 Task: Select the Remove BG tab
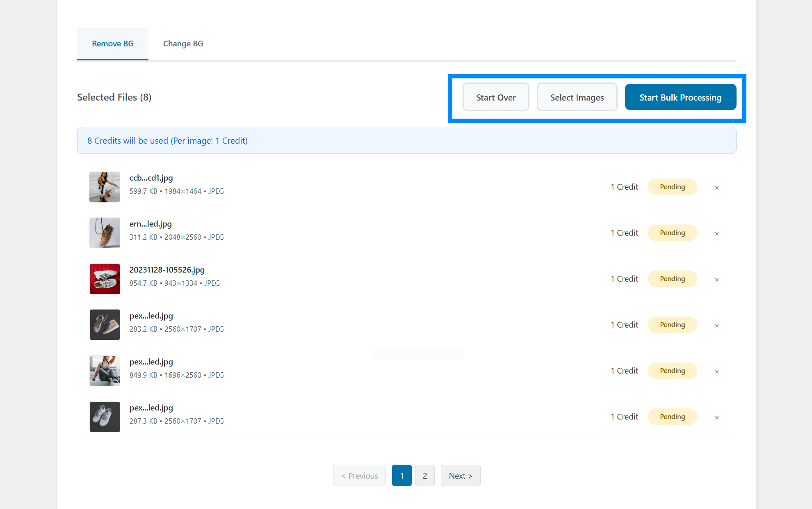tap(113, 44)
